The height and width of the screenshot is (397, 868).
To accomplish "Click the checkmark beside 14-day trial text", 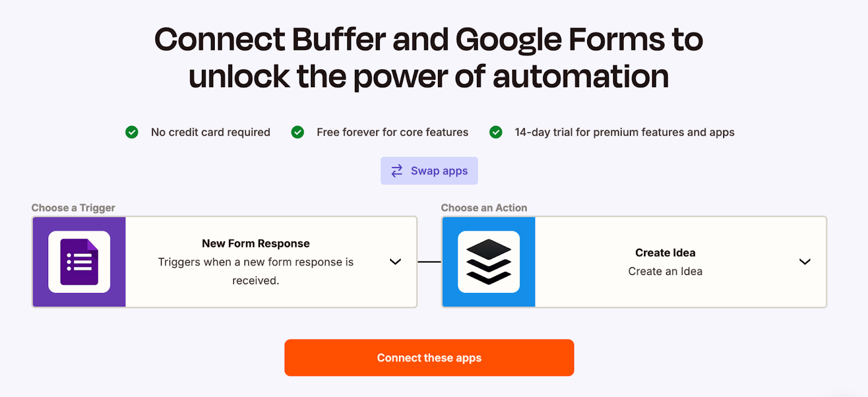I will tap(496, 132).
